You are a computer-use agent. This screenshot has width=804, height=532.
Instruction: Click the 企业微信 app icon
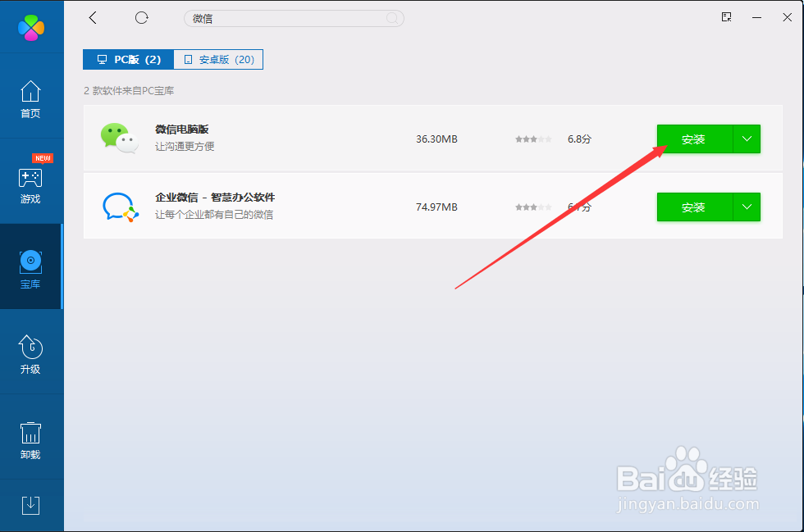pyautogui.click(x=121, y=207)
